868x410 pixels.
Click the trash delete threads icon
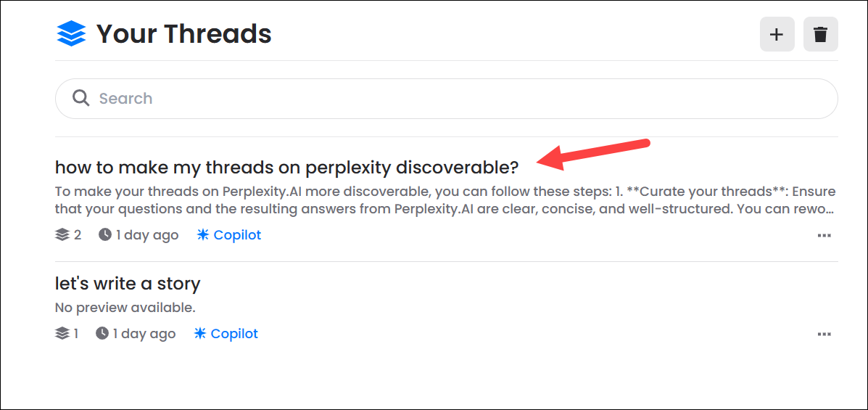820,34
